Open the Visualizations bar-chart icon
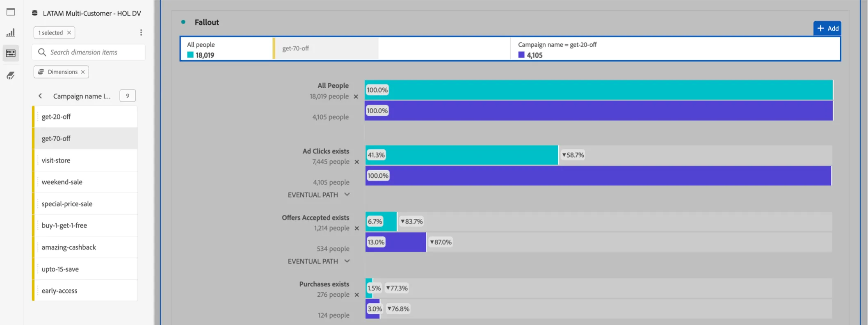This screenshot has height=325, width=868. click(11, 32)
